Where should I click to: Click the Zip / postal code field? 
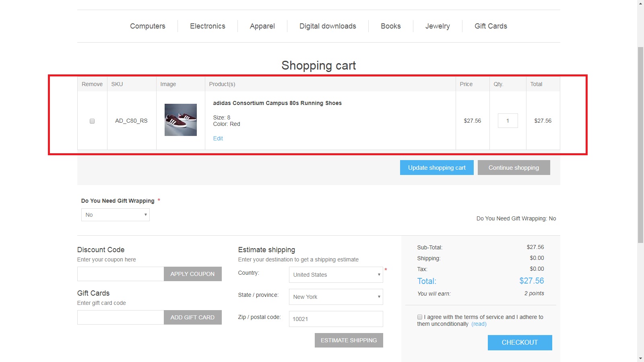coord(336,319)
